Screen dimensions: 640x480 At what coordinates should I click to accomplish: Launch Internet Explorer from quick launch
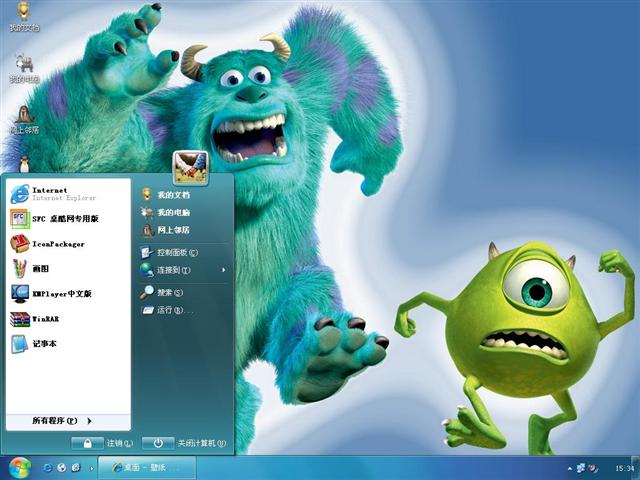point(47,468)
